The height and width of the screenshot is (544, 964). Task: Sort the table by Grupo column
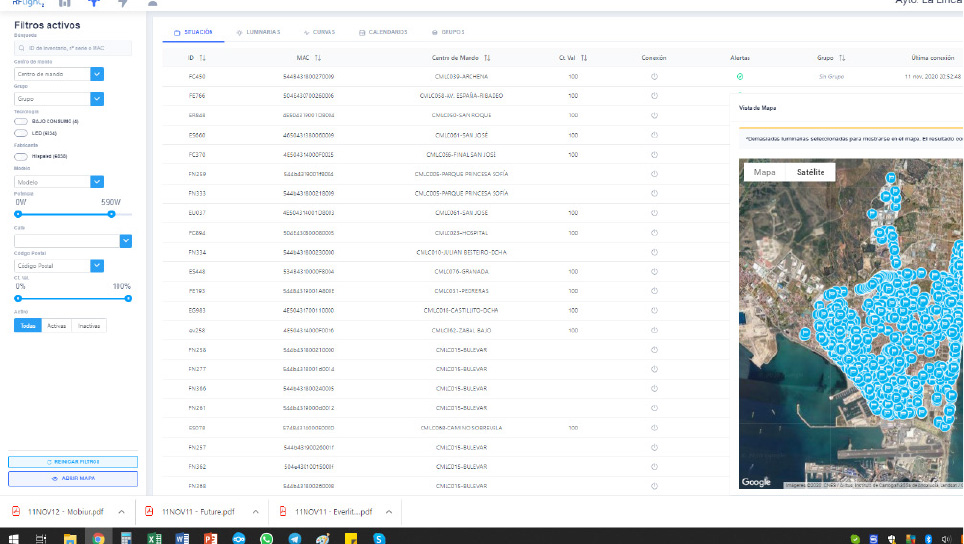point(842,58)
